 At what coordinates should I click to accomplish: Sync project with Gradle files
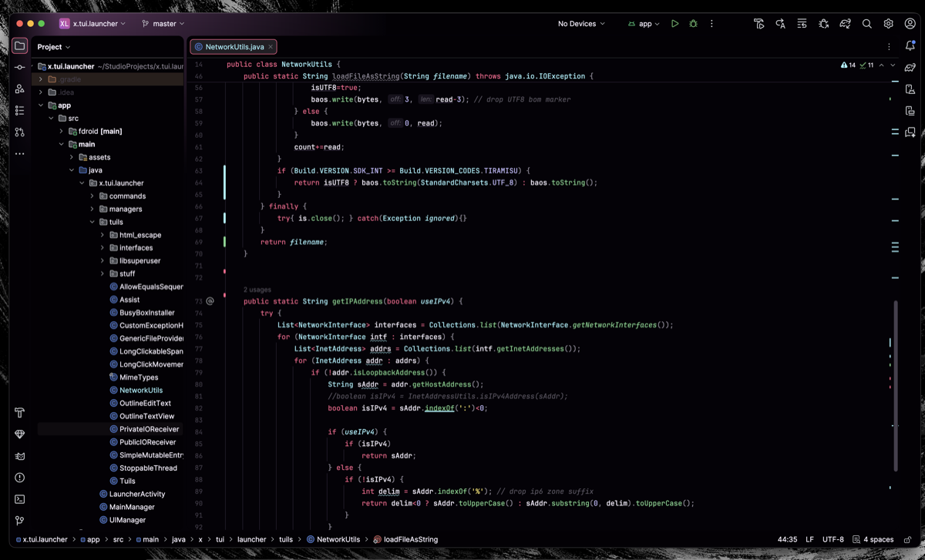[846, 24]
